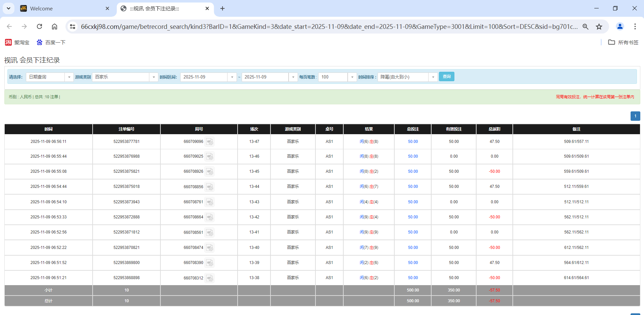This screenshot has height=315, width=644.
Task: Open the 每页笔数 per-page count dropdown
Action: click(352, 77)
